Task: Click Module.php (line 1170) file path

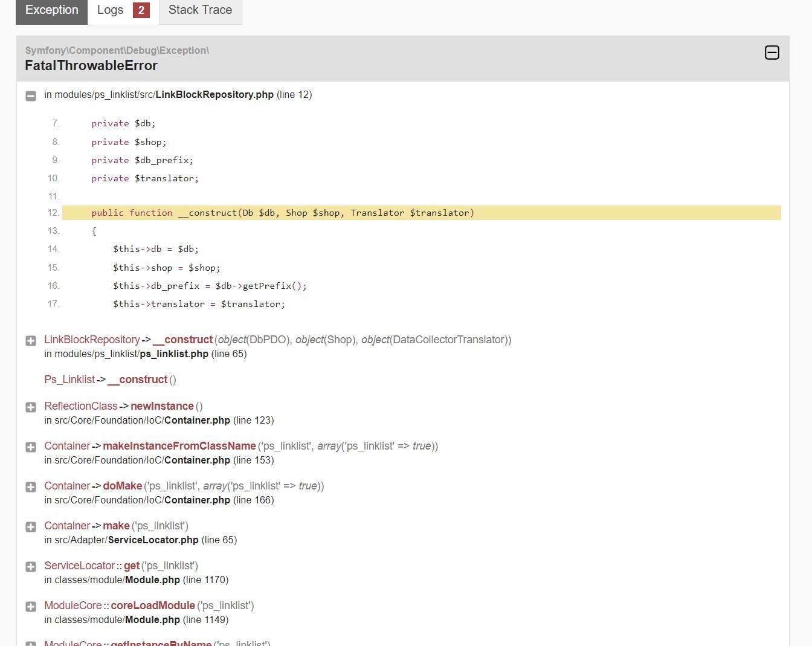Action: pyautogui.click(x=137, y=580)
